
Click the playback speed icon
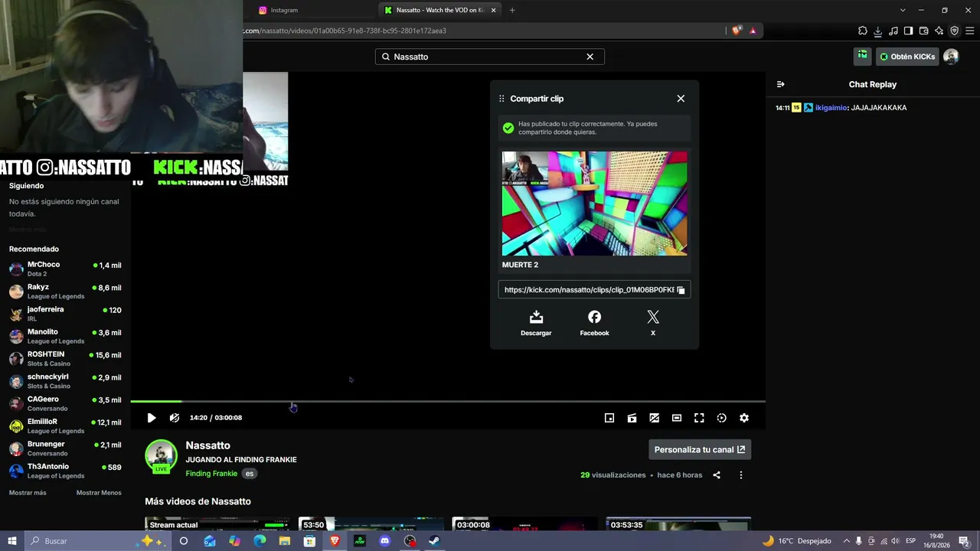tap(721, 418)
